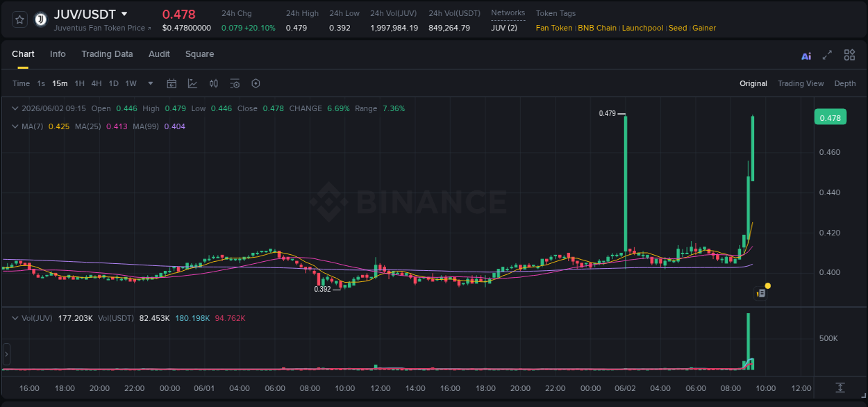Click the 24h Vol(JUV) value 1,997,984.19

click(x=394, y=28)
